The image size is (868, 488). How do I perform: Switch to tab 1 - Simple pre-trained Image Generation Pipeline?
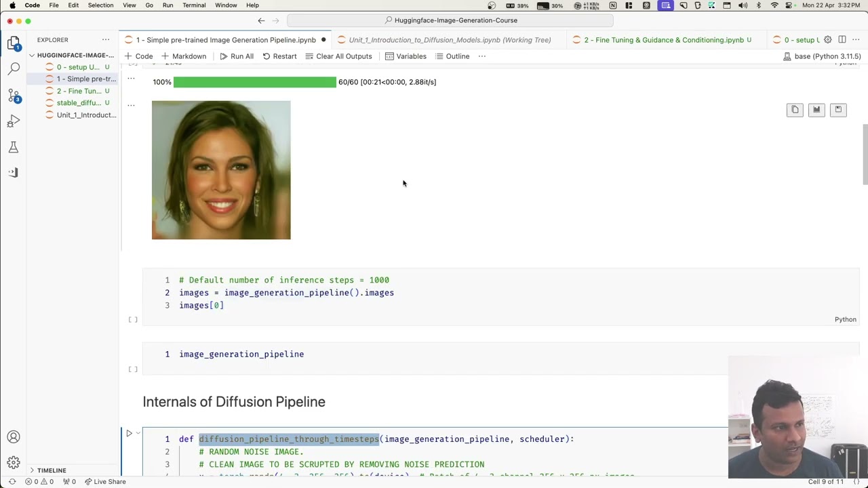[x=226, y=40]
